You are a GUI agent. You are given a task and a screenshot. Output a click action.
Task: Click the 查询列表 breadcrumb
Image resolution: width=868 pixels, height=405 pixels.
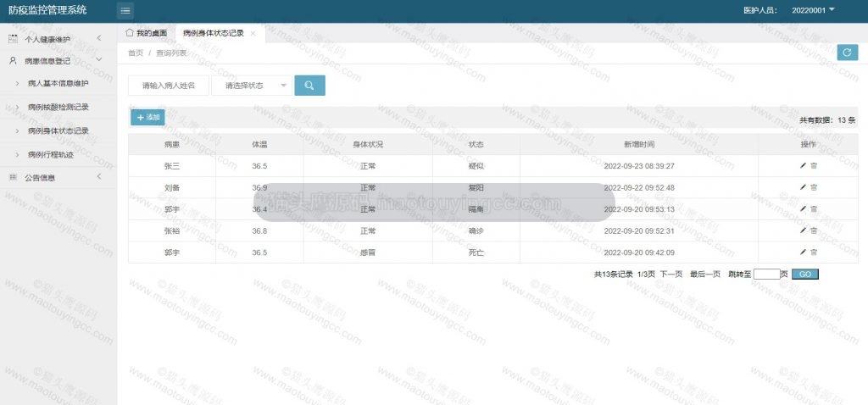pyautogui.click(x=171, y=53)
